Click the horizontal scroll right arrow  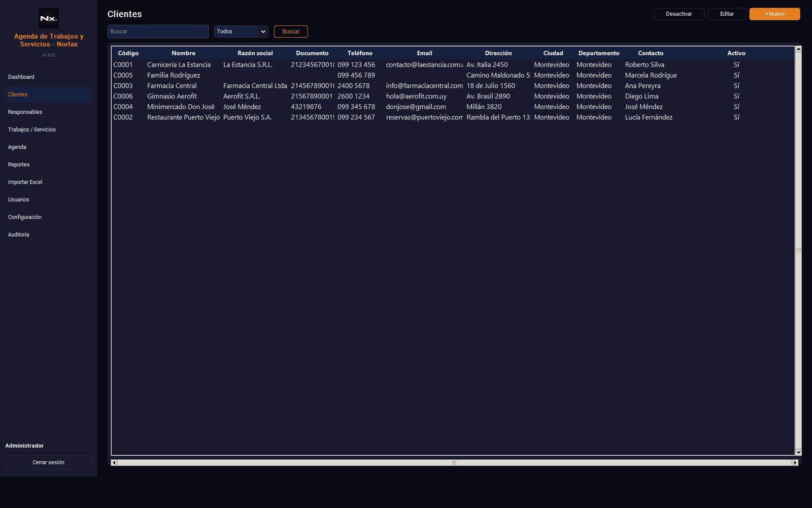pos(795,462)
